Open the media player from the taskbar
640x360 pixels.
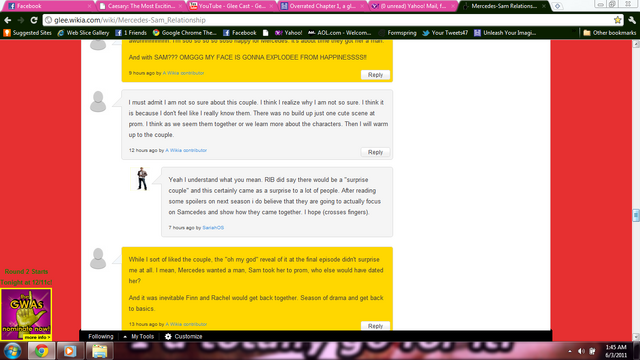coord(70,351)
